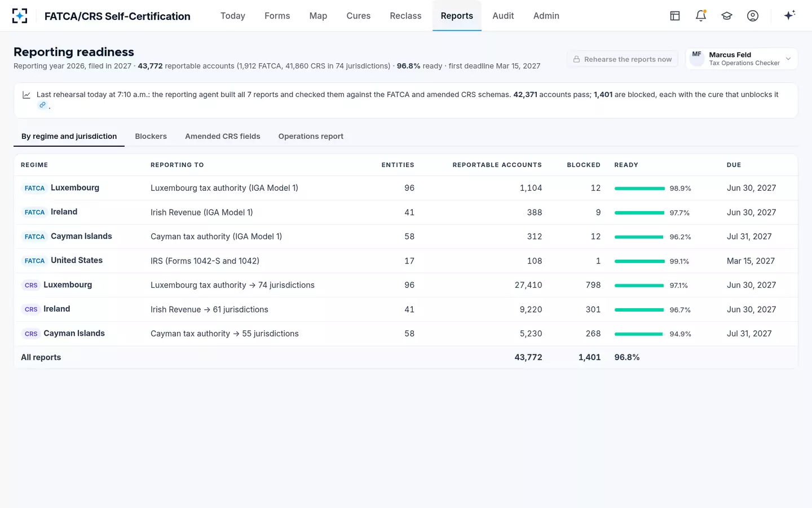
Task: Open the Operations report tab
Action: click(311, 137)
